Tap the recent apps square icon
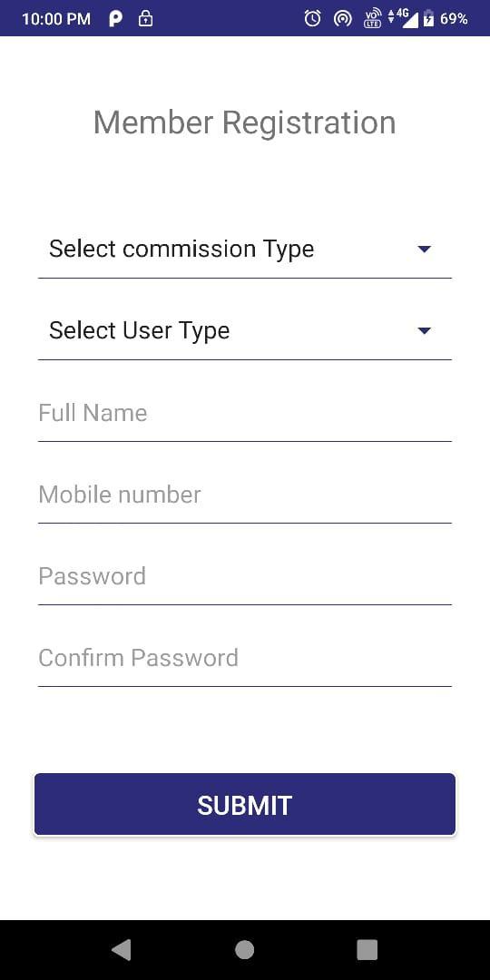 (367, 949)
